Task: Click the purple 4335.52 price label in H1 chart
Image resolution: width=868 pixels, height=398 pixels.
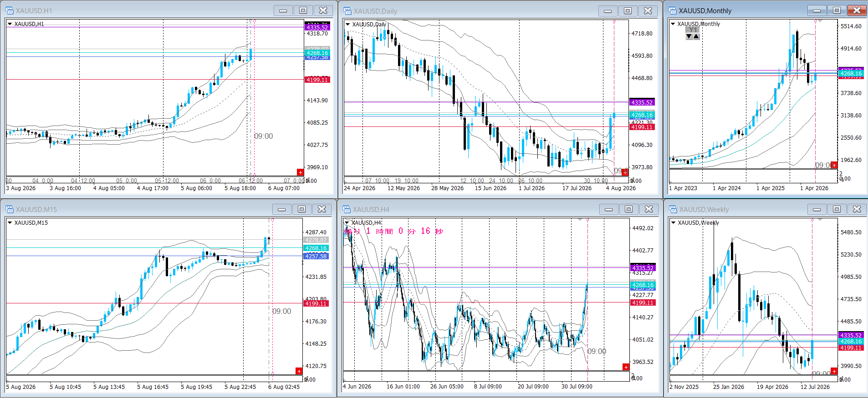Action: (x=317, y=28)
